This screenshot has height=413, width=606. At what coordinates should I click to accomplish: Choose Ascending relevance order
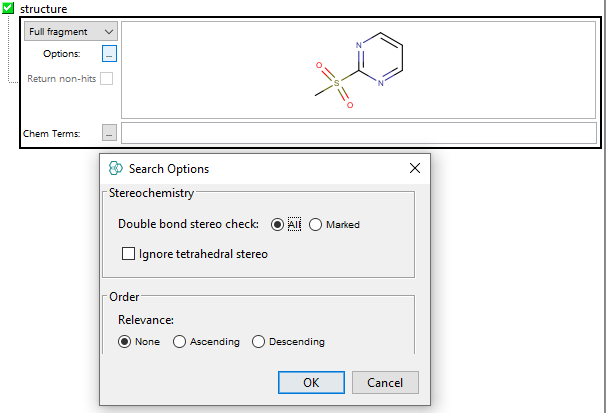[180, 342]
